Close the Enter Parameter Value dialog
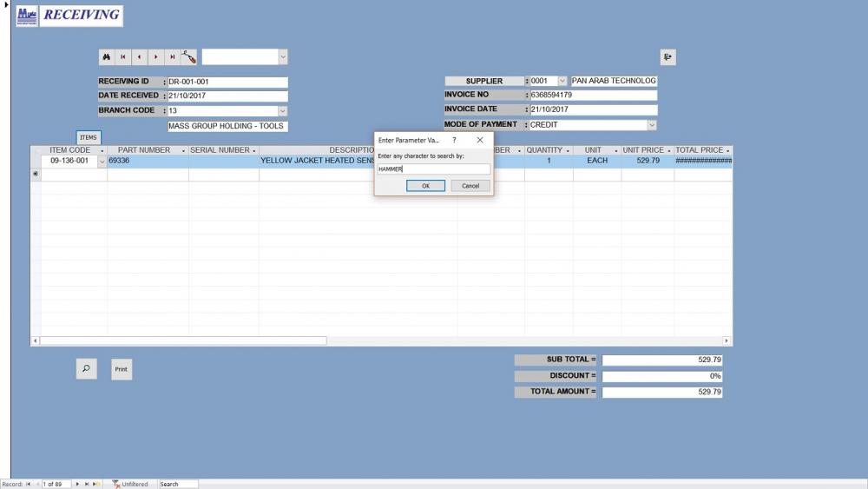The width and height of the screenshot is (868, 489). tap(480, 140)
